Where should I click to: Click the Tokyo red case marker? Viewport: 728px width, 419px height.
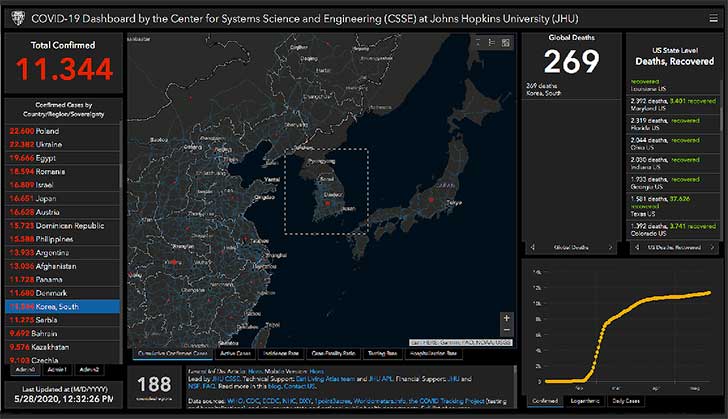[x=431, y=200]
